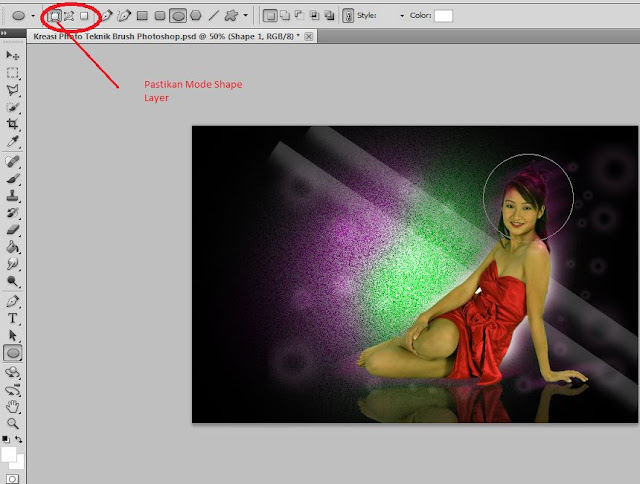
Task: Select the Eraser tool
Action: tap(13, 230)
